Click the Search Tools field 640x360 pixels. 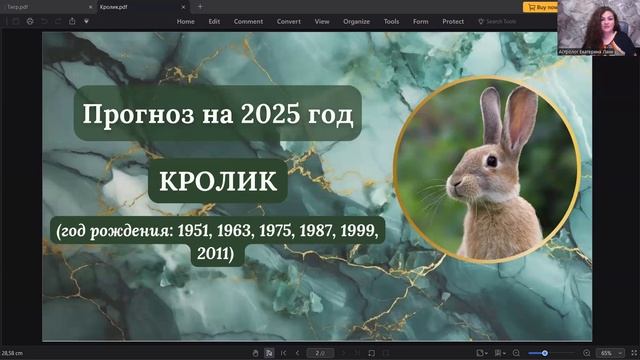498,22
